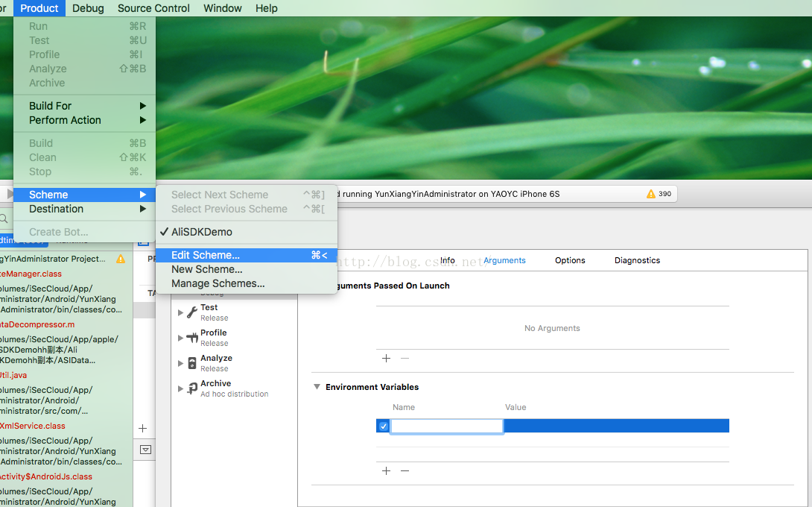Select the Util.java issue entry

pyautogui.click(x=13, y=375)
